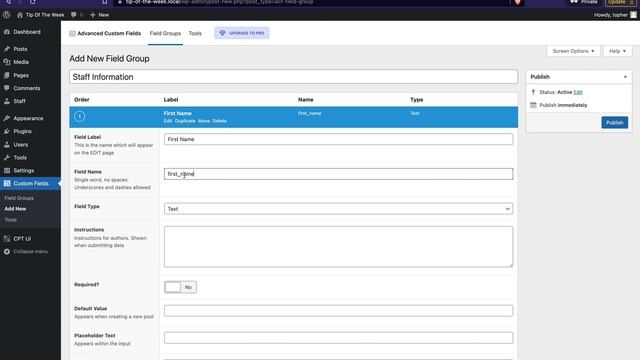Viewport: 640px width, 360px height.
Task: Click the Staff Information title field
Action: pyautogui.click(x=293, y=77)
